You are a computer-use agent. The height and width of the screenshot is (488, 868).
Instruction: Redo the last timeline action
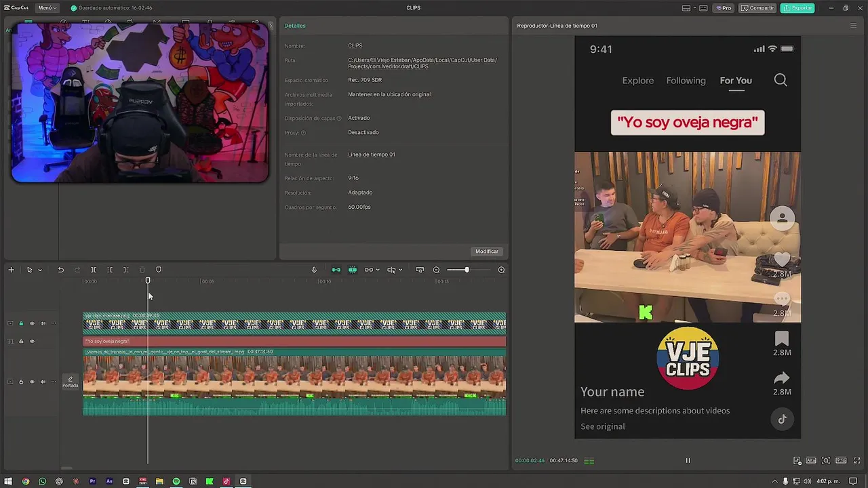(x=77, y=270)
